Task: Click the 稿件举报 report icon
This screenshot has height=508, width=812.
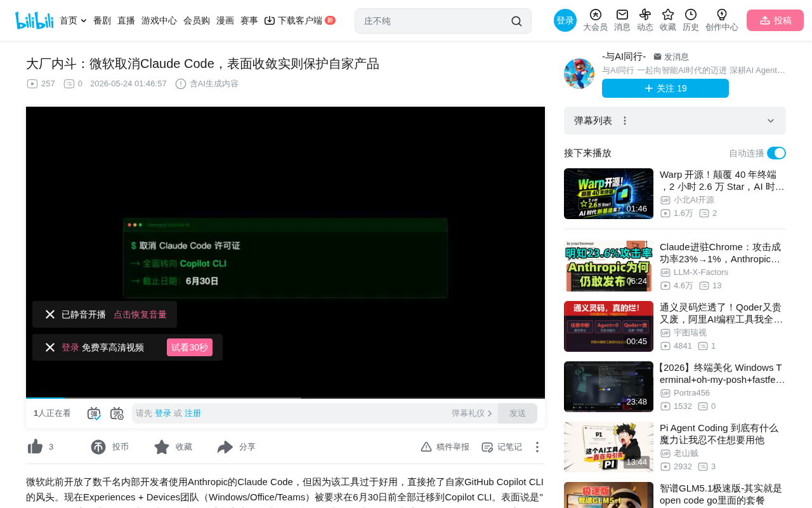Action: pos(426,447)
